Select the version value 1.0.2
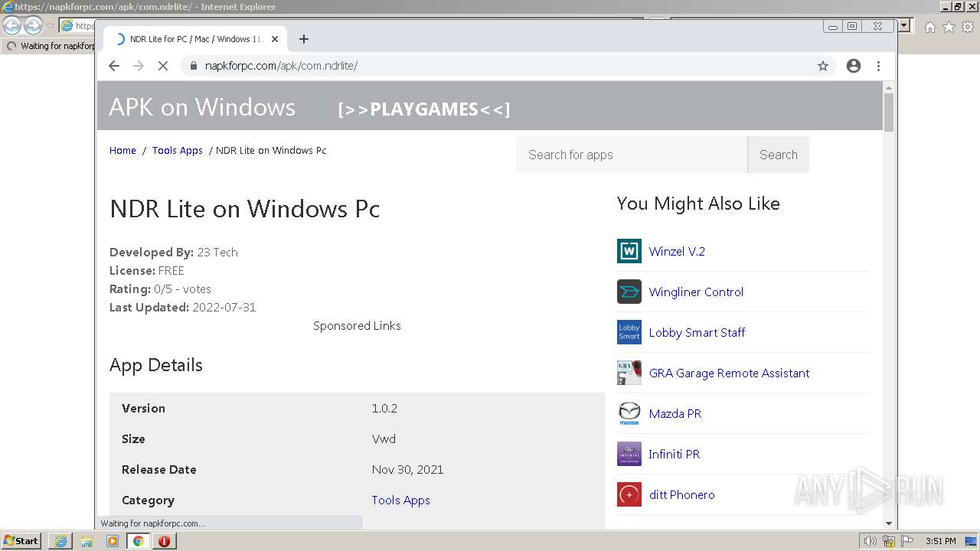This screenshot has width=980, height=551. [384, 408]
